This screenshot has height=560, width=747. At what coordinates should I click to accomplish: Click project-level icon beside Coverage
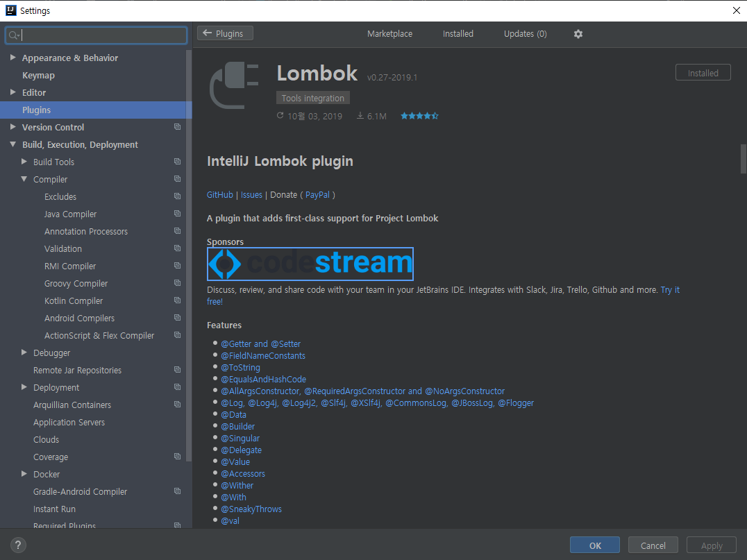[x=177, y=456]
